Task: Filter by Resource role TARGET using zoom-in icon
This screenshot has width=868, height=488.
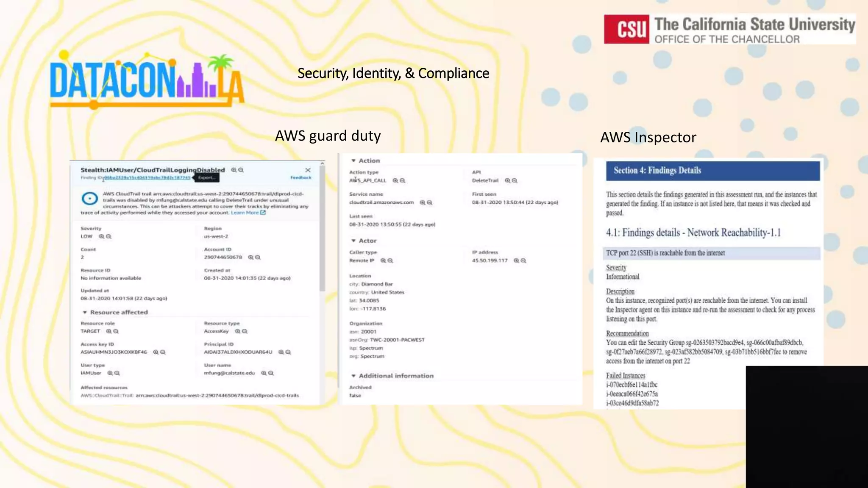Action: [108, 331]
